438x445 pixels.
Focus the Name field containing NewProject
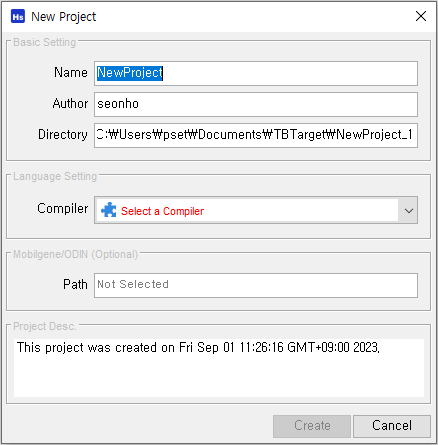[256, 73]
